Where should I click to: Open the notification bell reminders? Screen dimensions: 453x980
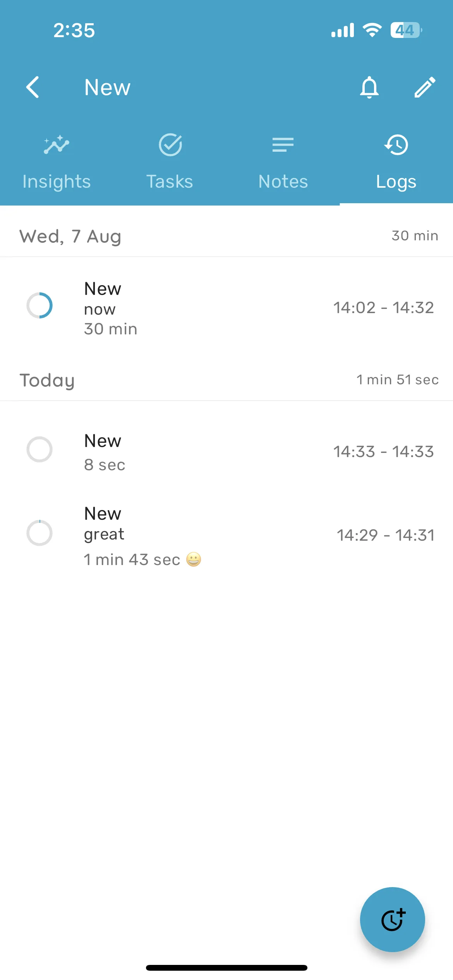369,87
